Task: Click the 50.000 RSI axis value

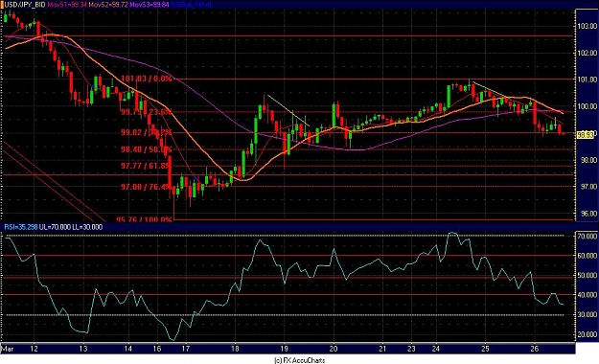Action: pos(587,275)
